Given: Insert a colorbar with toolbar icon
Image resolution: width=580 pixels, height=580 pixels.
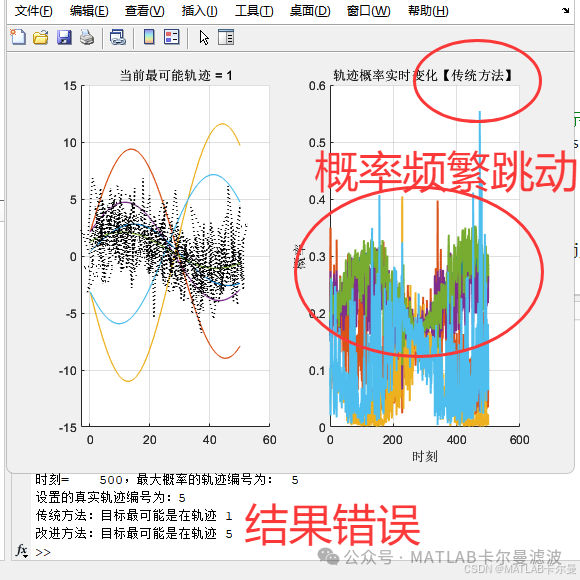Looking at the screenshot, I should click(149, 37).
